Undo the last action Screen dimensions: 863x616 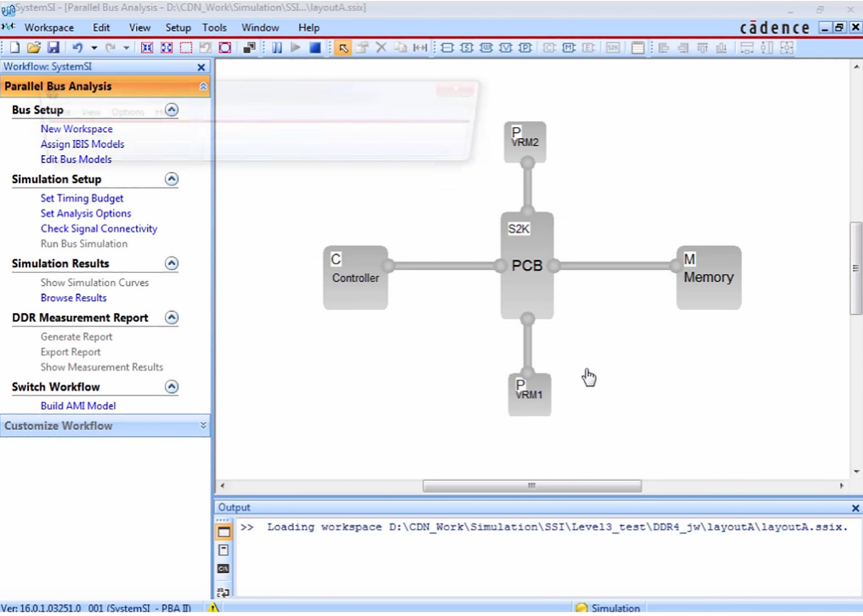coord(78,48)
